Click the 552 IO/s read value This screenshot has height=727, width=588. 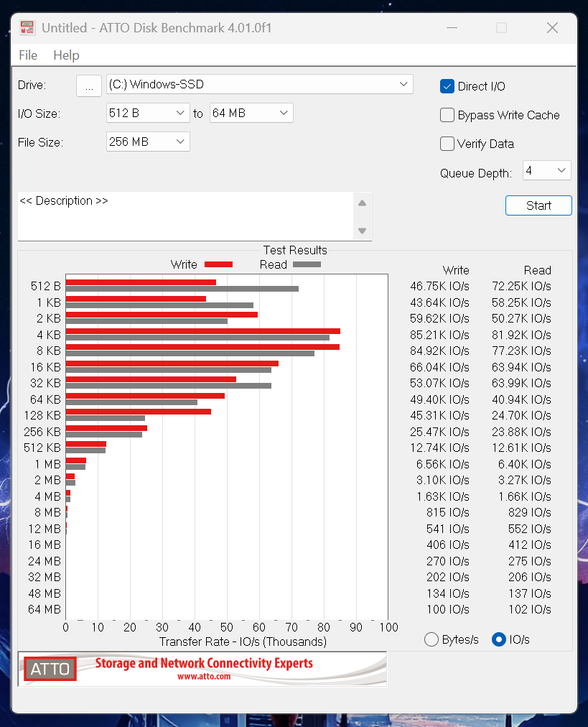pyautogui.click(x=530, y=529)
